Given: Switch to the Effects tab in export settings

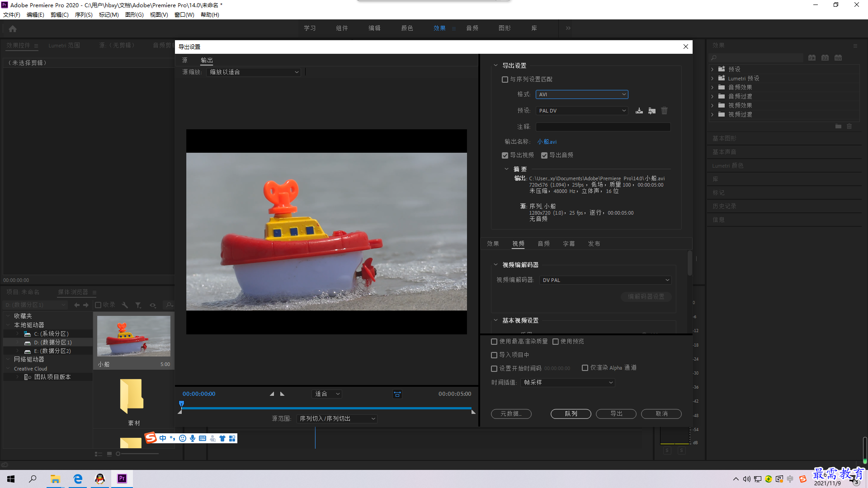Looking at the screenshot, I should pyautogui.click(x=493, y=244).
